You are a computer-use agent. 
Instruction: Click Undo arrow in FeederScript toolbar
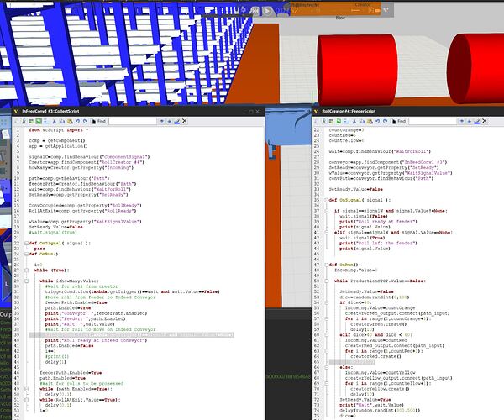(x=378, y=121)
